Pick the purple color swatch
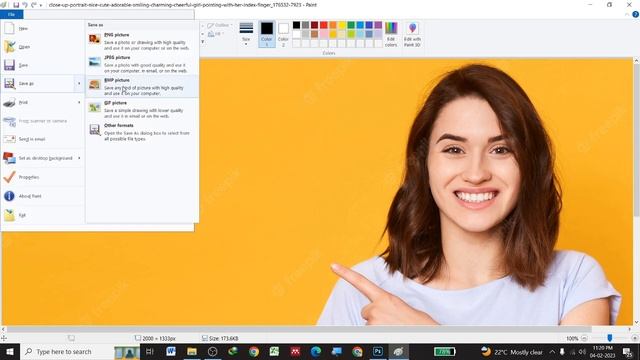The width and height of the screenshot is (640, 360). click(378, 25)
